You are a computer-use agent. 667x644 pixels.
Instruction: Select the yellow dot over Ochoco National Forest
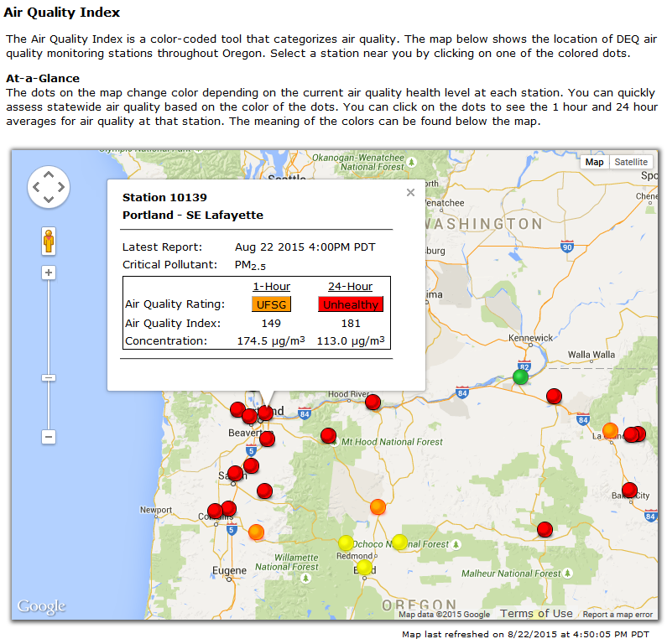click(399, 542)
